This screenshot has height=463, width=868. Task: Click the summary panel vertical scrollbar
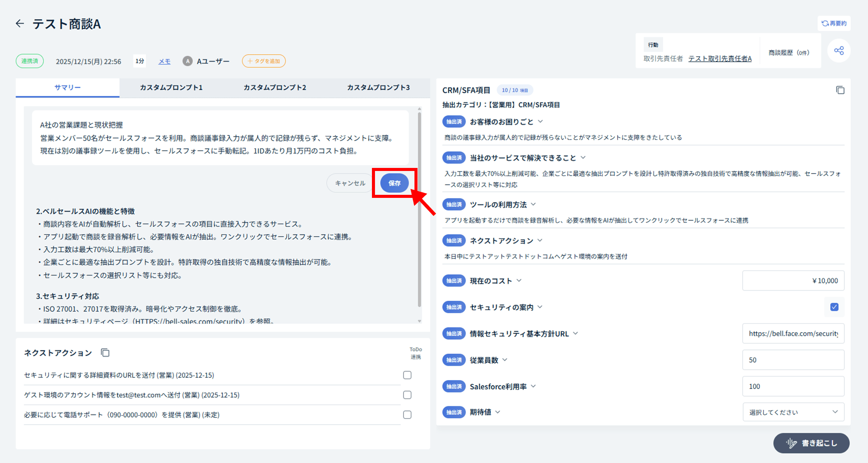419,208
